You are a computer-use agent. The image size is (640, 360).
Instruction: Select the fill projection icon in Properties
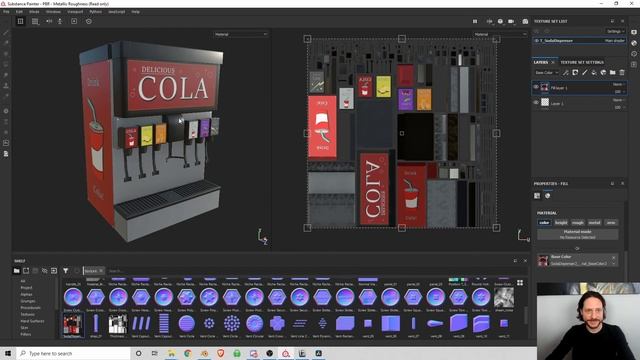coord(537,196)
